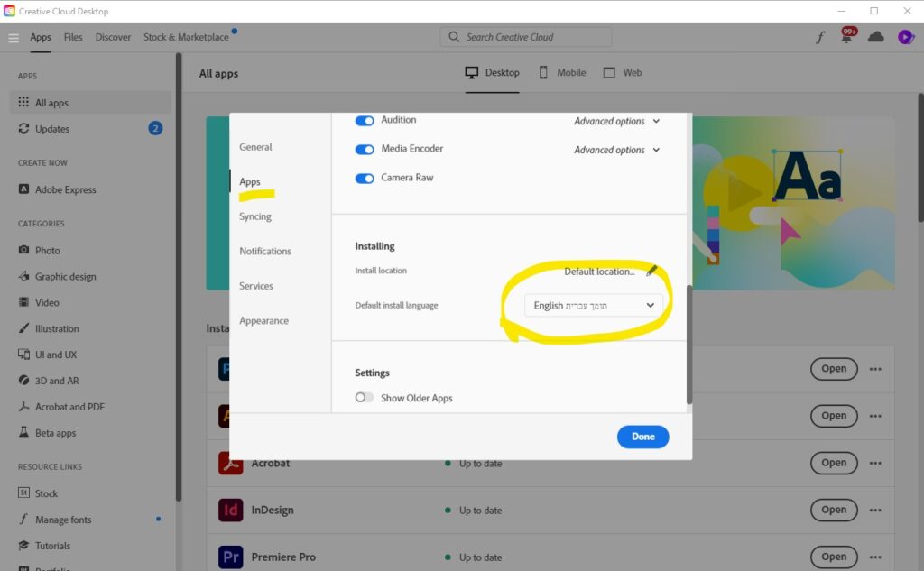Click the Done button
This screenshot has height=571, width=924.
(x=642, y=437)
